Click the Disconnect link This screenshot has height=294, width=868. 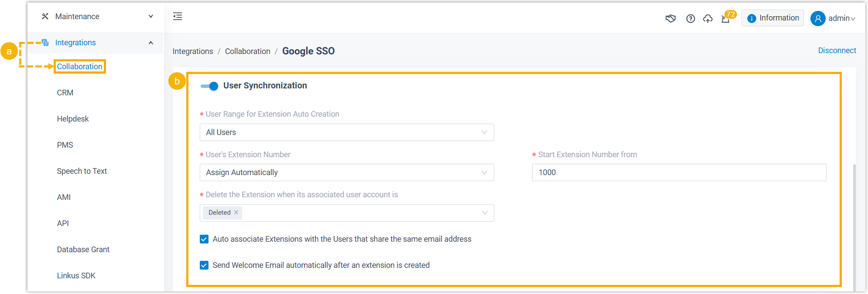point(837,51)
